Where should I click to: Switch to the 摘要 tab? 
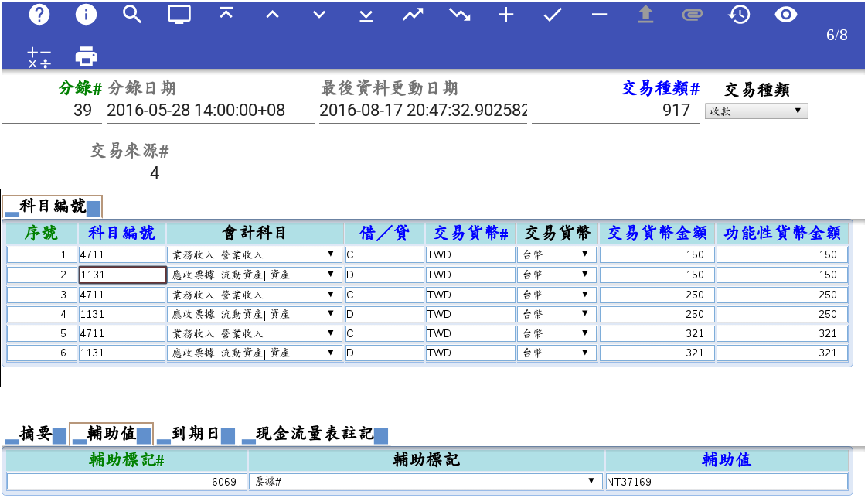point(36,435)
